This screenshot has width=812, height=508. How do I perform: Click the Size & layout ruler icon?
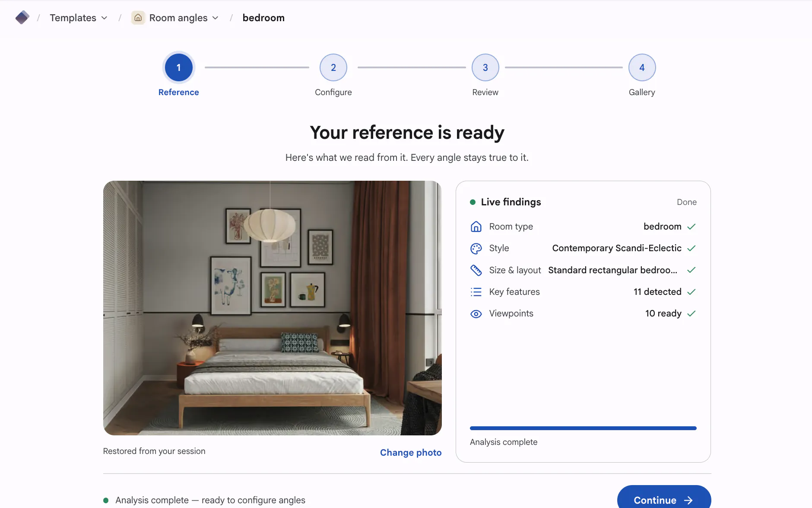[x=476, y=270]
